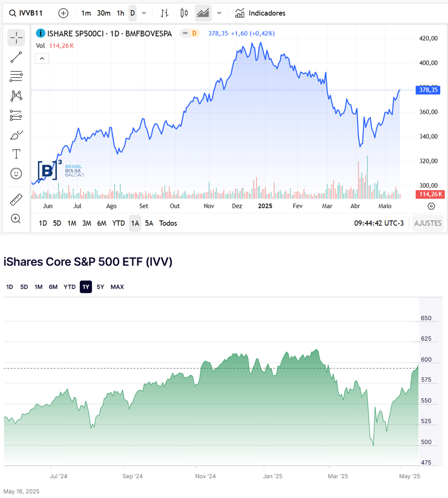
Task: Switch to bars chart style
Action: [x=165, y=13]
